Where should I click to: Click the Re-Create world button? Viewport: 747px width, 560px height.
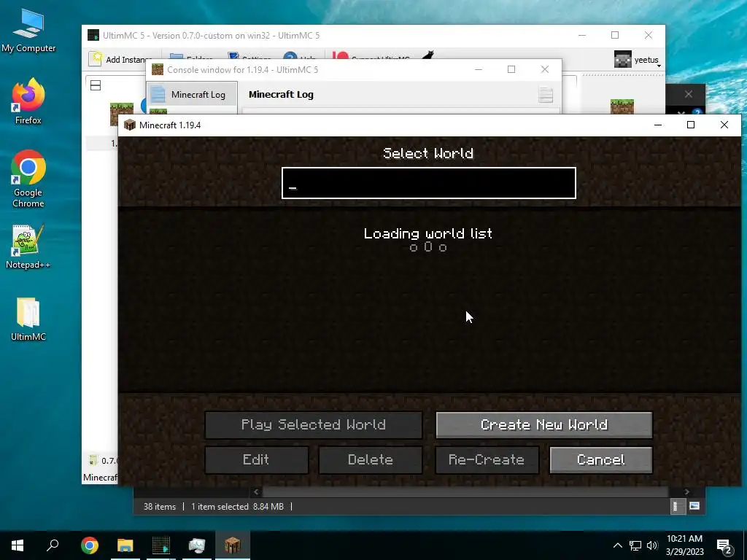tap(487, 459)
